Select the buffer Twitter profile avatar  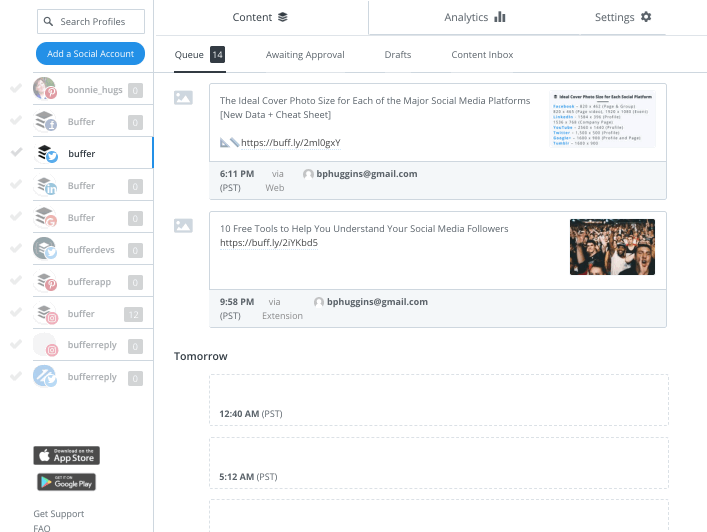coord(47,153)
